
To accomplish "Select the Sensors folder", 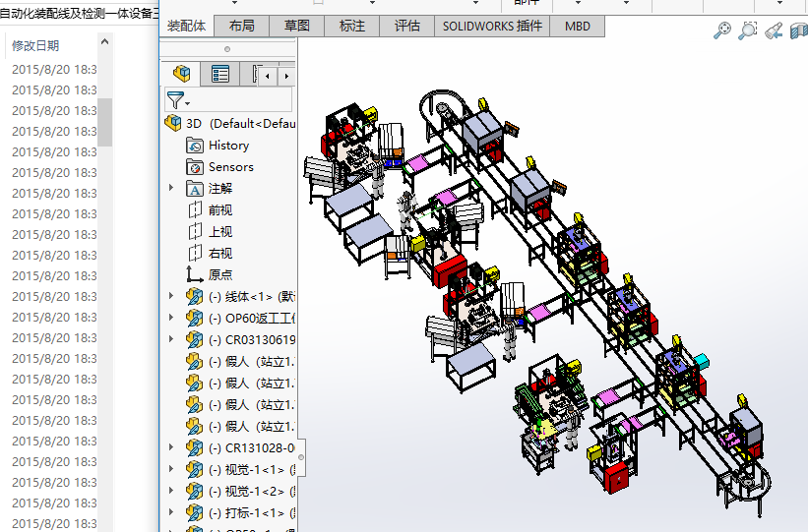I will click(231, 167).
